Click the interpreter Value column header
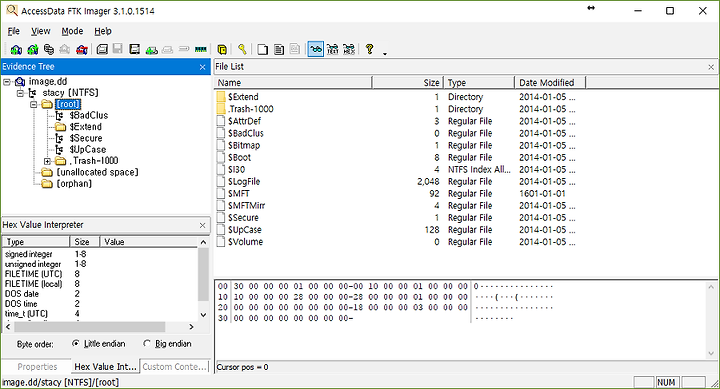Viewport: 720px width, 389px height. pyautogui.click(x=149, y=242)
